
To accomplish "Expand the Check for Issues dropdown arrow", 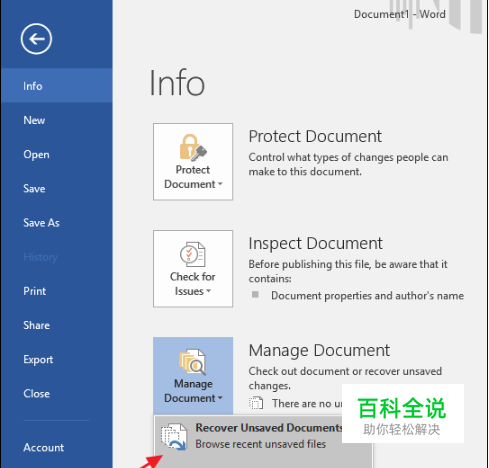I will pos(208,291).
